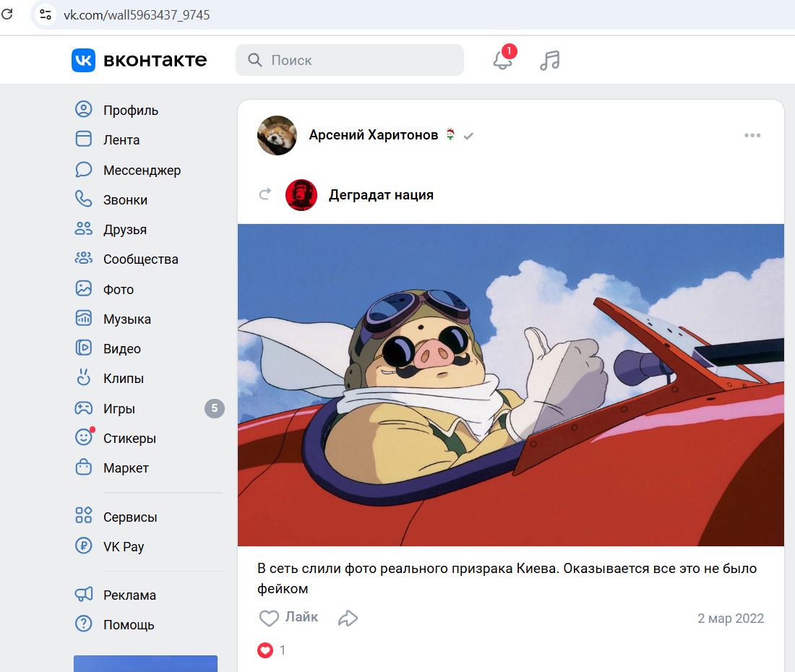Click the Фото picture icon

[x=84, y=288]
